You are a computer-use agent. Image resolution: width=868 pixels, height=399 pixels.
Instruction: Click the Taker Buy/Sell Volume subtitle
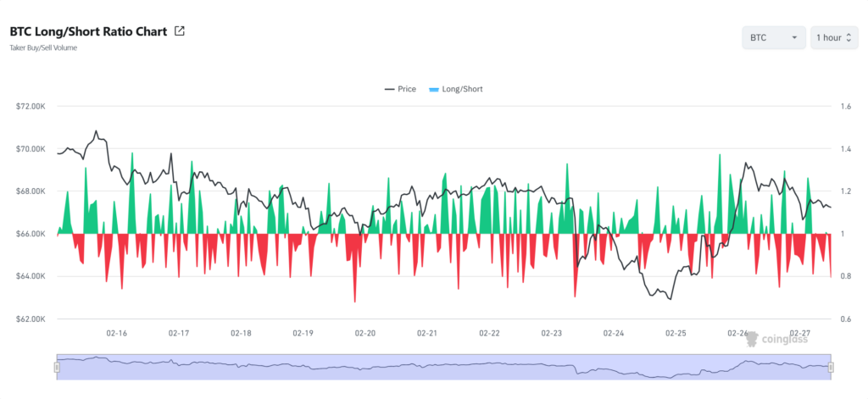43,47
